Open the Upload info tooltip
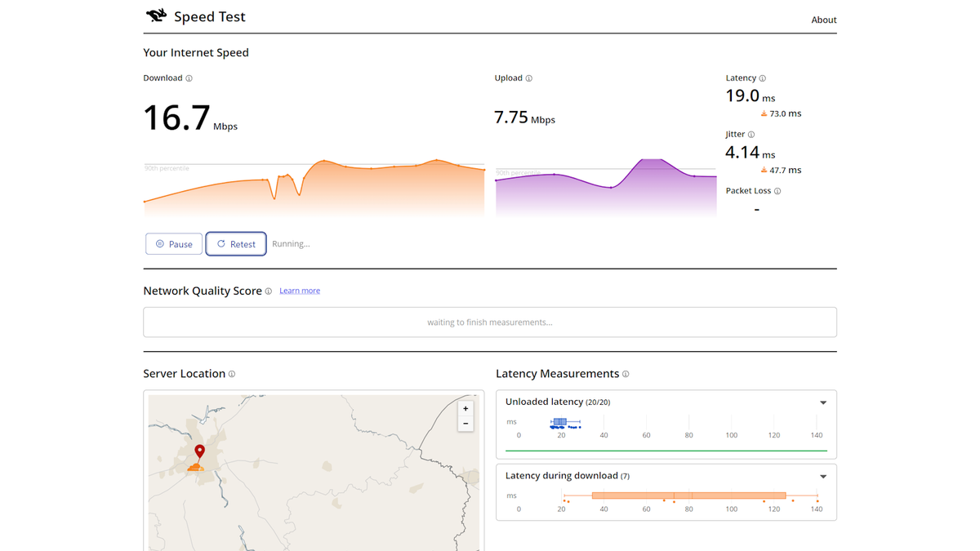Viewport: 980px width, 551px height. tap(528, 78)
